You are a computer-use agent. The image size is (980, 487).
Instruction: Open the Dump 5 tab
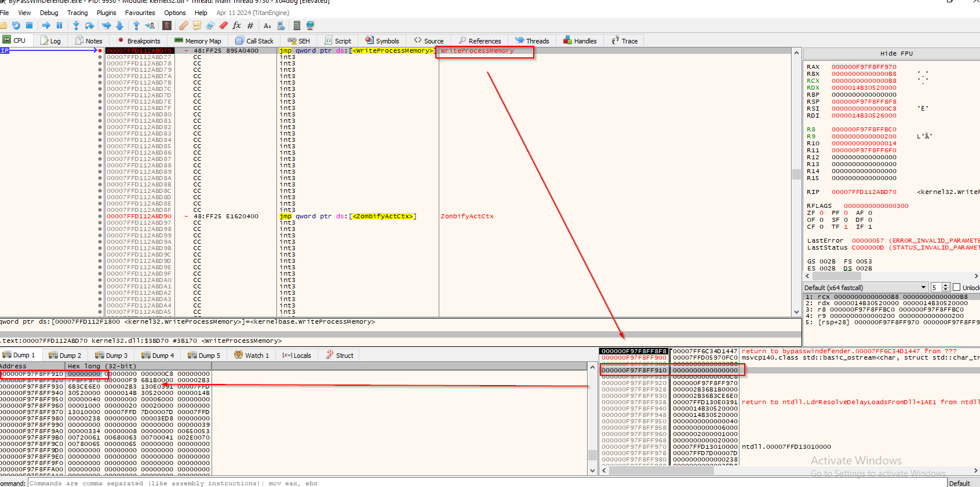coord(204,356)
